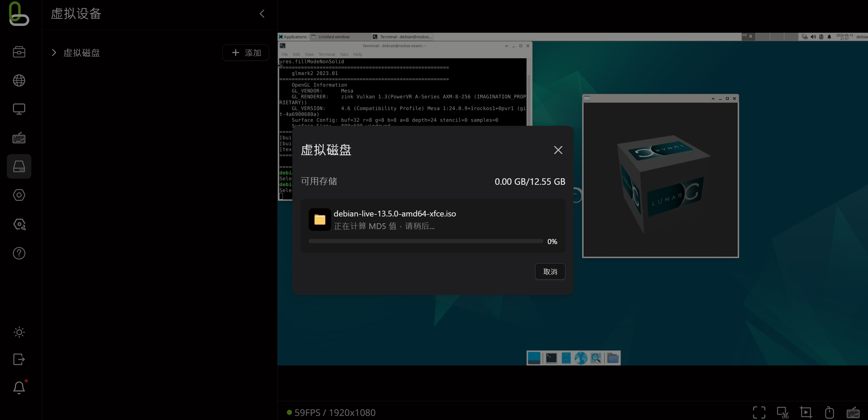The width and height of the screenshot is (868, 420).
Task: Open the keyboard sidebar icon
Action: pos(19,138)
